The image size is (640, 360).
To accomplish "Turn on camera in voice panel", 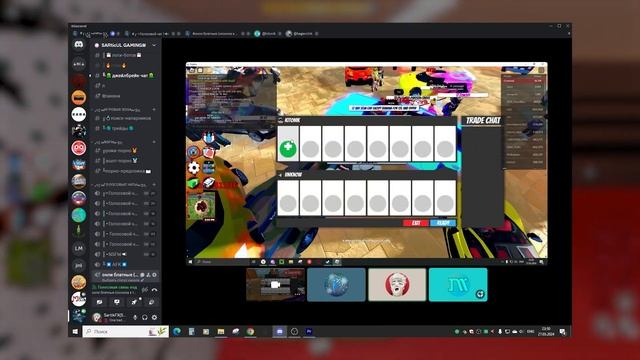I will tap(100, 302).
